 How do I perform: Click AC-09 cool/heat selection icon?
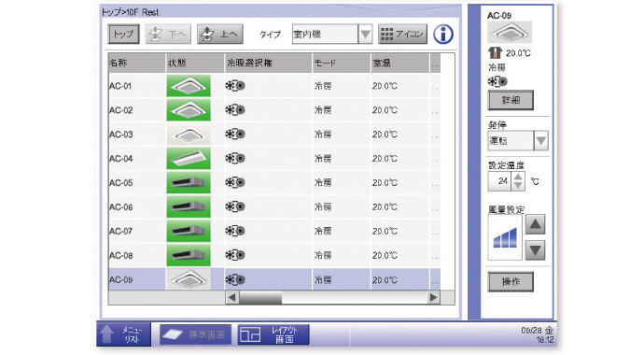235,280
